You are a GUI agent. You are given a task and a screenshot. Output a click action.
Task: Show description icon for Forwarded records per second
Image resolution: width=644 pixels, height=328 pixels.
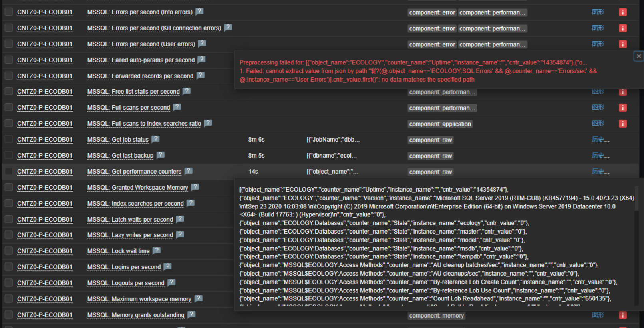(200, 75)
